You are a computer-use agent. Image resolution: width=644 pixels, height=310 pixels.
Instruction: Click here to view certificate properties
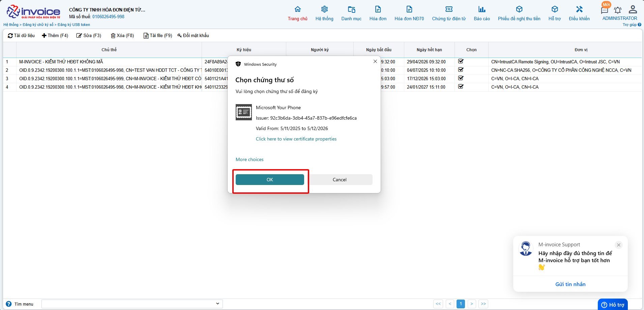pos(296,139)
